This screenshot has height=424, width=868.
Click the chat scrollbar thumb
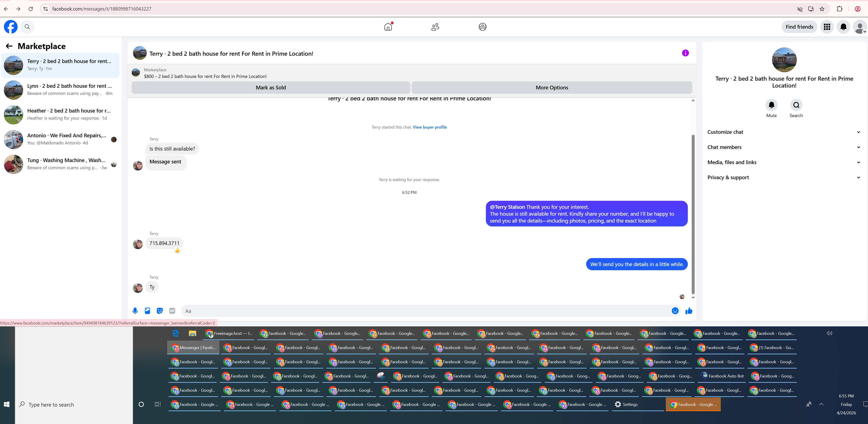point(693,214)
